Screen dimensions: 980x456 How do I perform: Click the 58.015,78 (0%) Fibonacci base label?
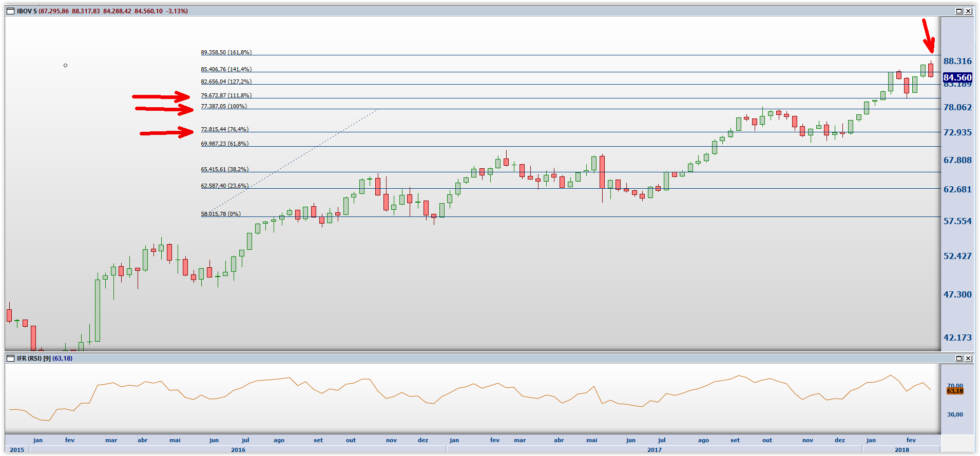point(220,214)
